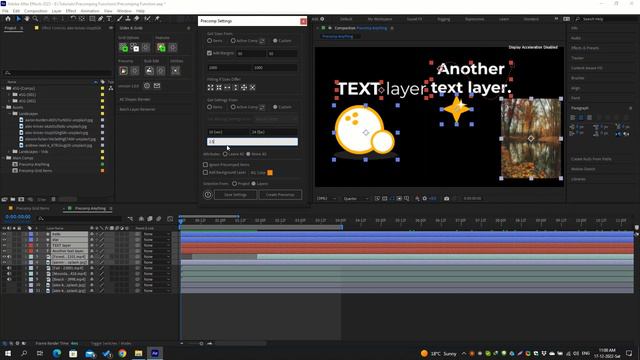Open the Window menu

tap(124, 11)
